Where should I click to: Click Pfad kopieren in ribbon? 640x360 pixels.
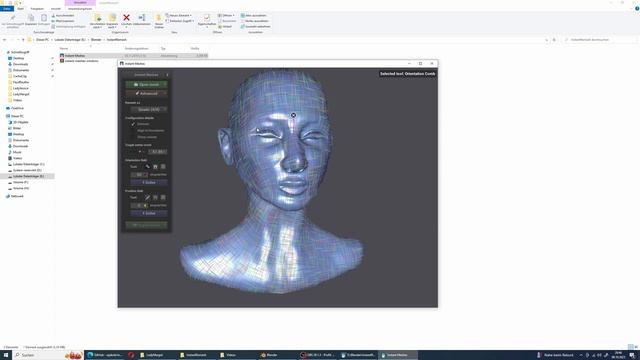tap(63, 21)
